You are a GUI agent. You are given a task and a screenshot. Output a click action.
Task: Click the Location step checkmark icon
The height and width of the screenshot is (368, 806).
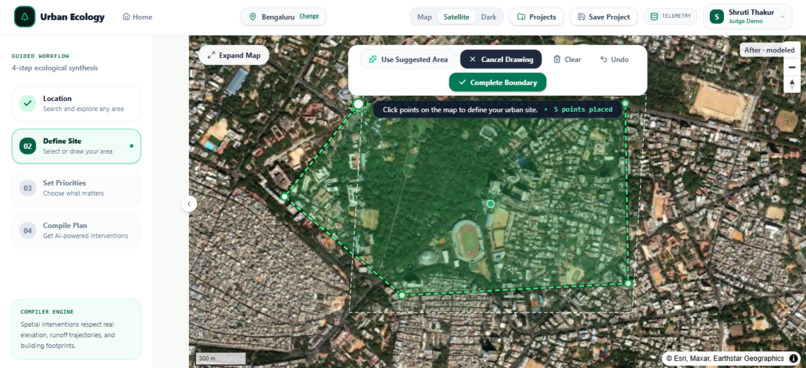coord(28,103)
